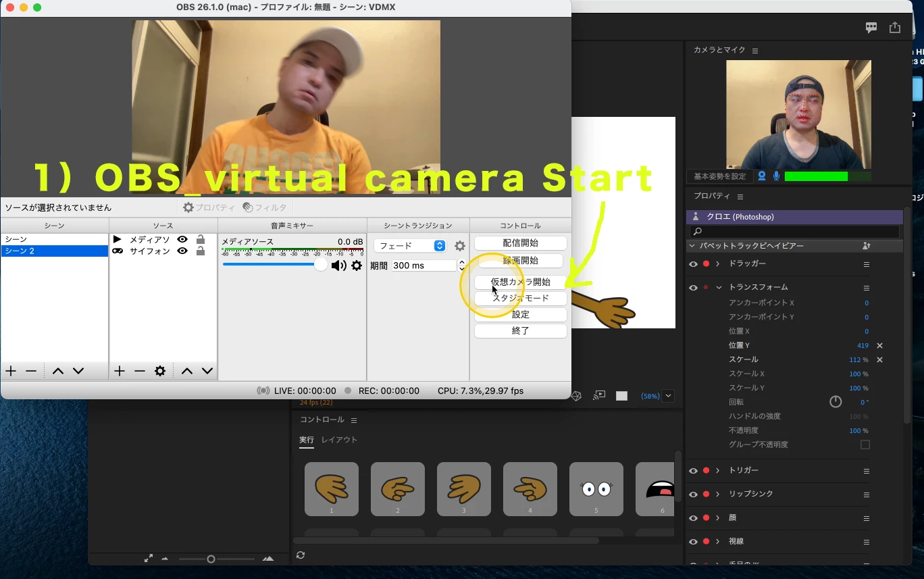Click the 基本姿勢を設定 button
This screenshot has height=579, width=924.
720,176
